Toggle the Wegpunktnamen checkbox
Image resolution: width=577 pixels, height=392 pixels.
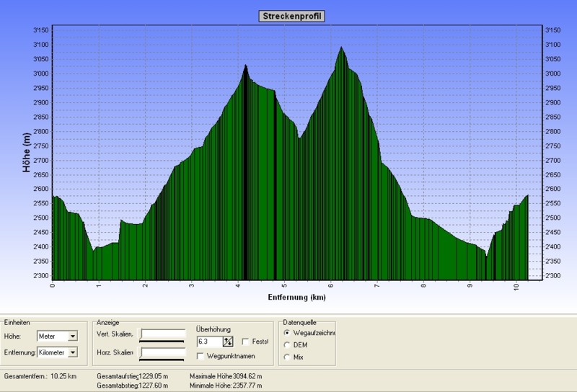(x=201, y=356)
